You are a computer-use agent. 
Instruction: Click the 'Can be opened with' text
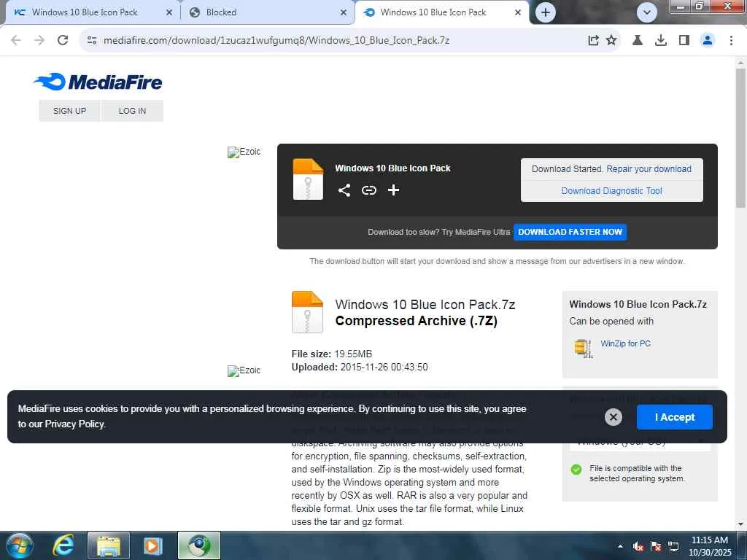(611, 321)
